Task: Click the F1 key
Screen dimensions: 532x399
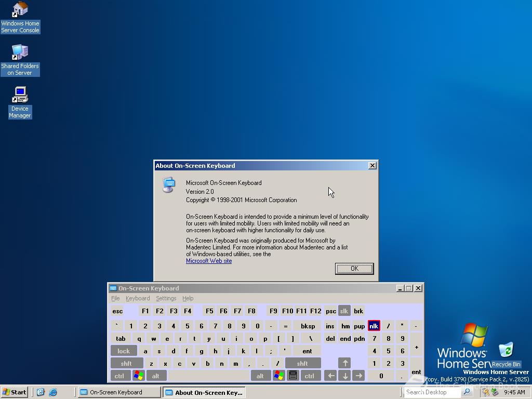Action: point(145,311)
